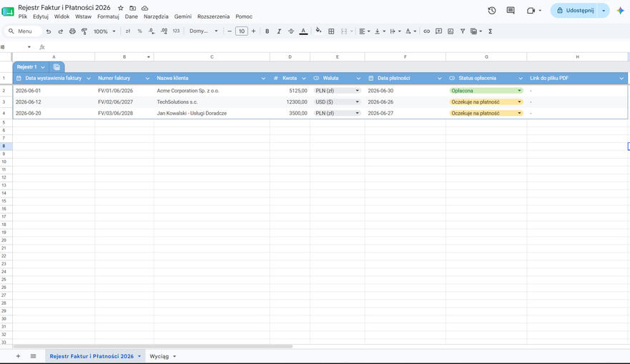The height and width of the screenshot is (364, 630).
Task: Open the Dane menu
Action: [132, 17]
